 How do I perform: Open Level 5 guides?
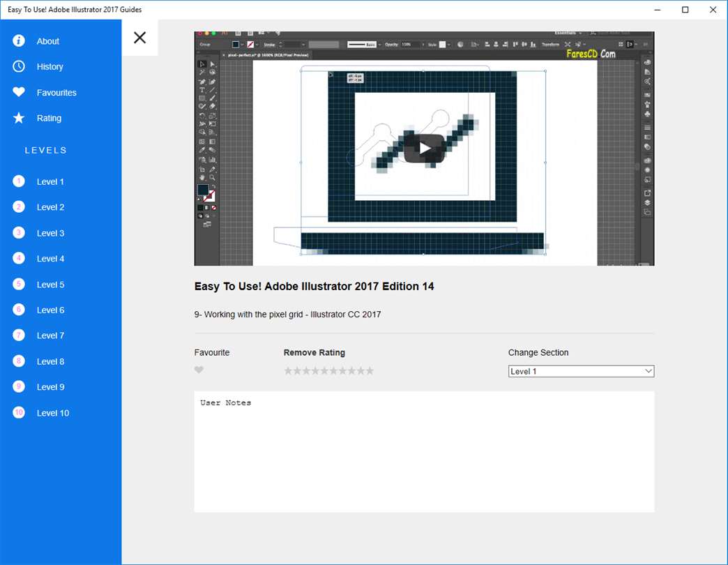[x=50, y=285]
